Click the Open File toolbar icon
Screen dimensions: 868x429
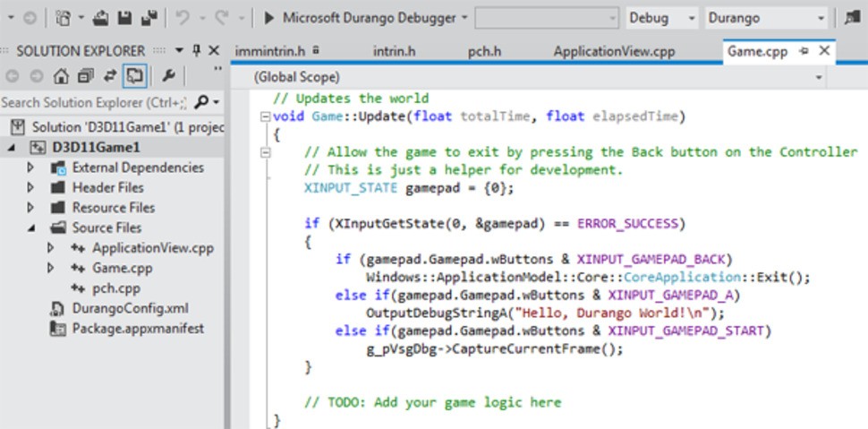click(x=101, y=18)
